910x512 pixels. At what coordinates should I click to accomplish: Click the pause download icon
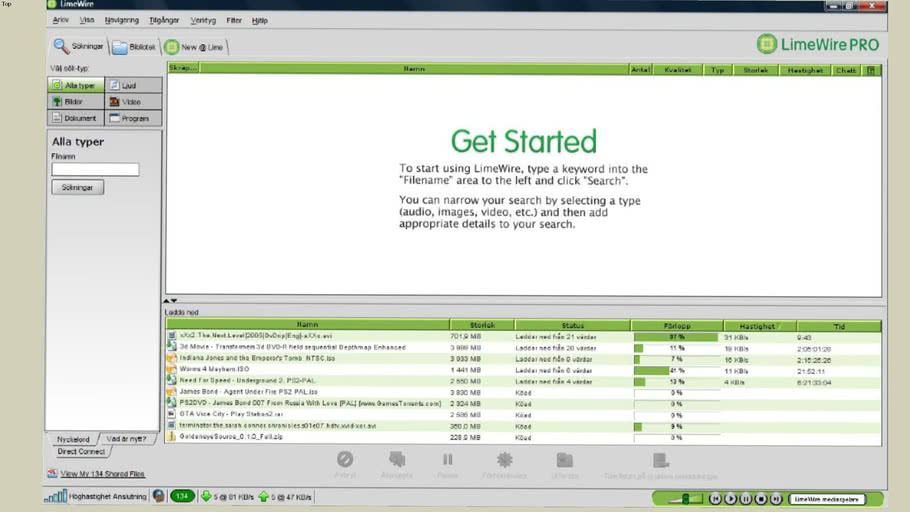447,460
